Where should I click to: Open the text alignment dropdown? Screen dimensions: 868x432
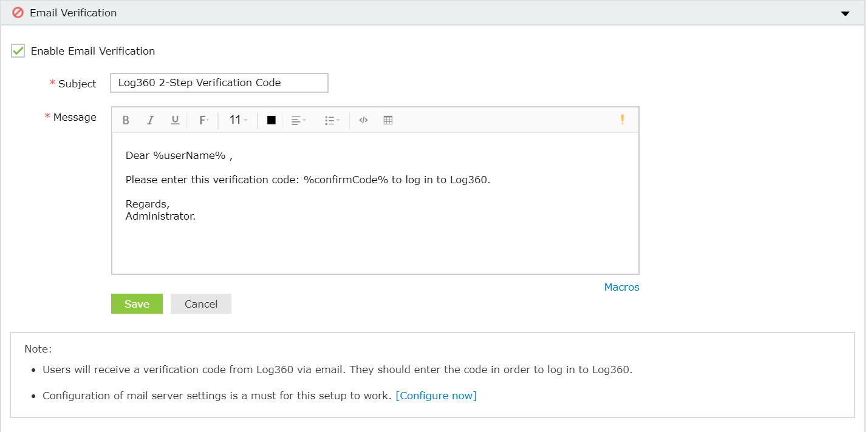pos(298,120)
